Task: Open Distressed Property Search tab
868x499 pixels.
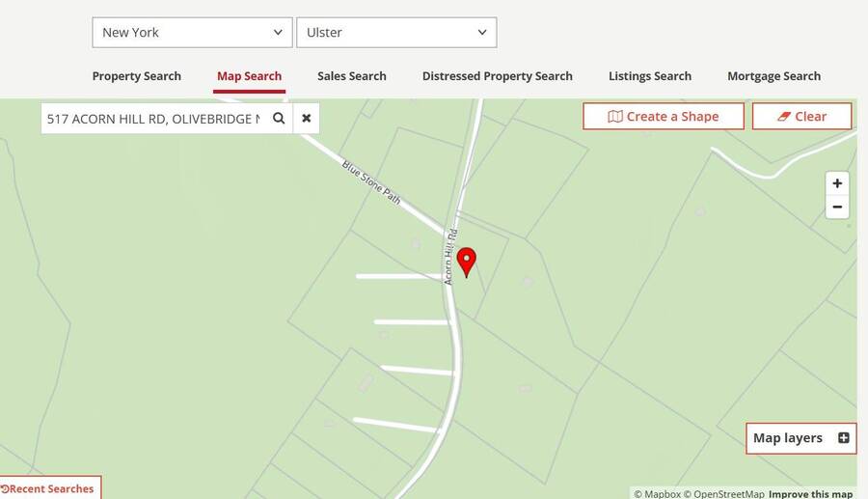Action: tap(497, 76)
